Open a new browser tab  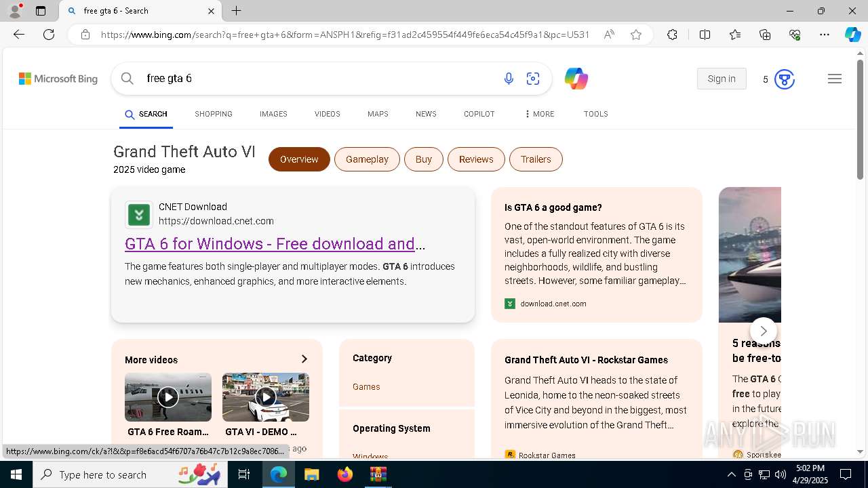coord(236,11)
